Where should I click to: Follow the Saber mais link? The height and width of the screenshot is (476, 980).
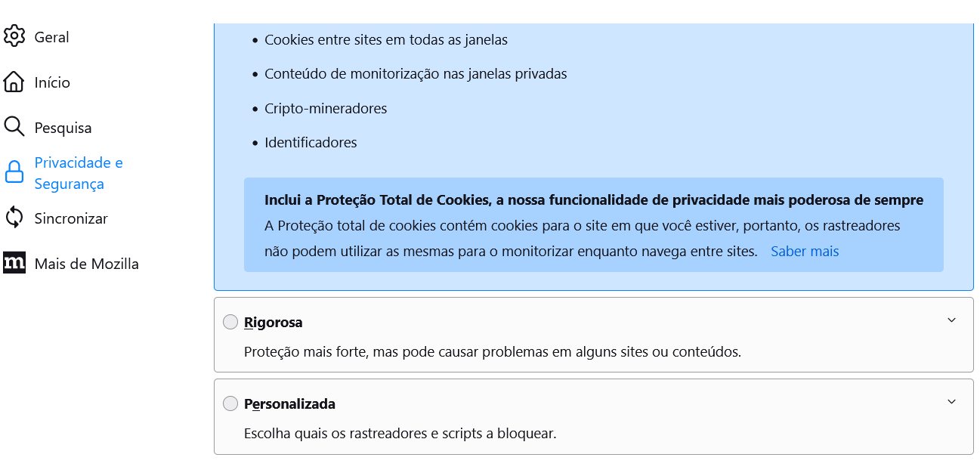pos(805,252)
